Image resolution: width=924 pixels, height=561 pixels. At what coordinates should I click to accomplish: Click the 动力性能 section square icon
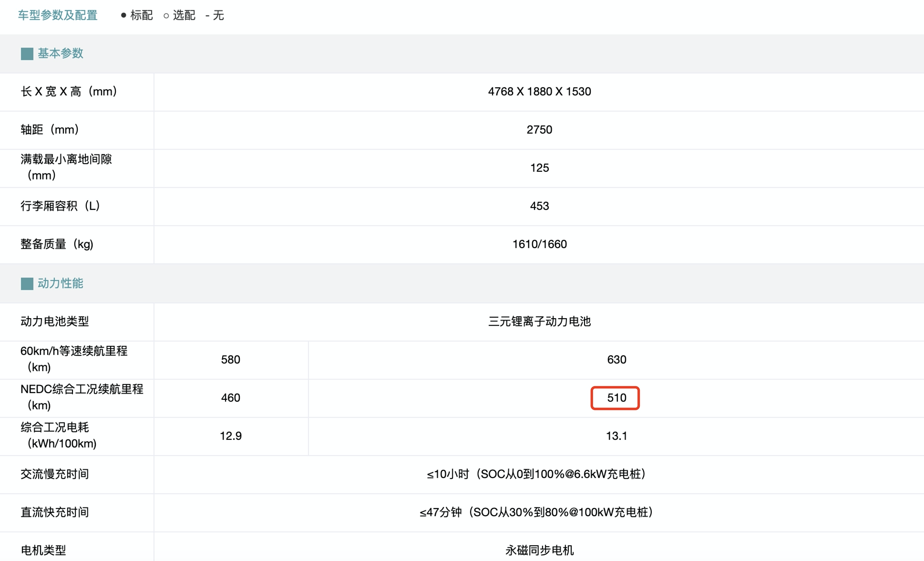tap(27, 283)
